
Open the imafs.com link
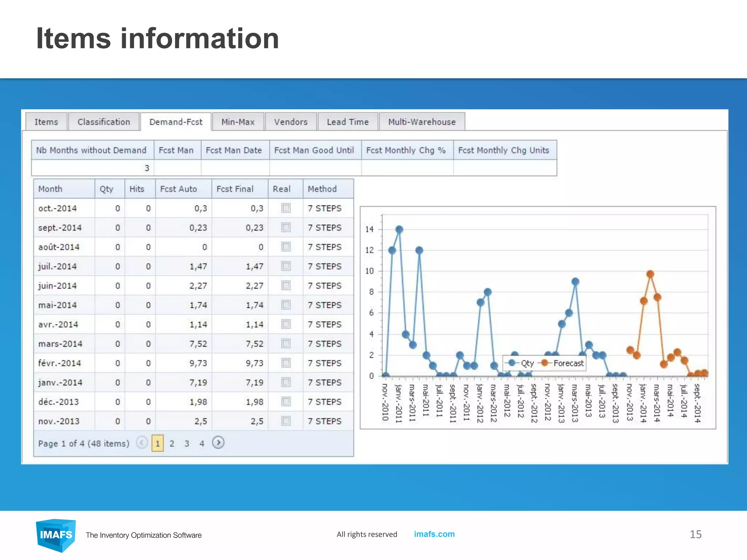434,534
